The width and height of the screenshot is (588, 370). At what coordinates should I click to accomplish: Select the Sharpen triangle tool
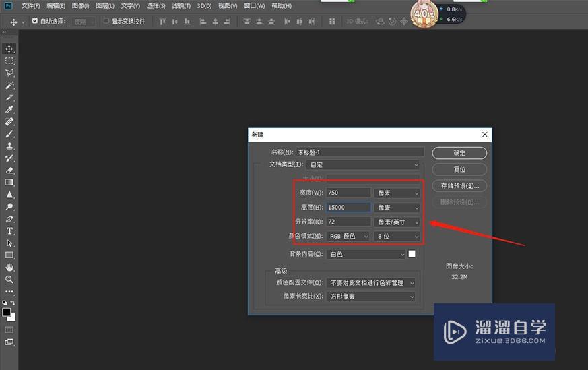click(x=9, y=194)
